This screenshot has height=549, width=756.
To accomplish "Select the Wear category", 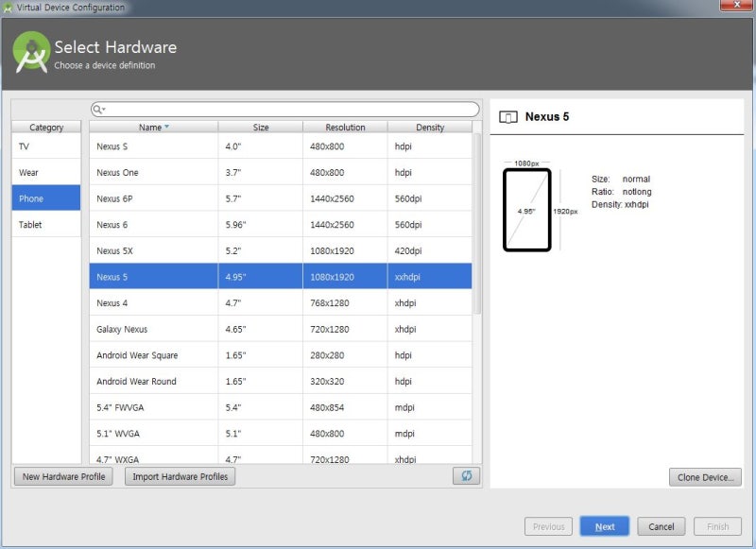I will point(46,172).
